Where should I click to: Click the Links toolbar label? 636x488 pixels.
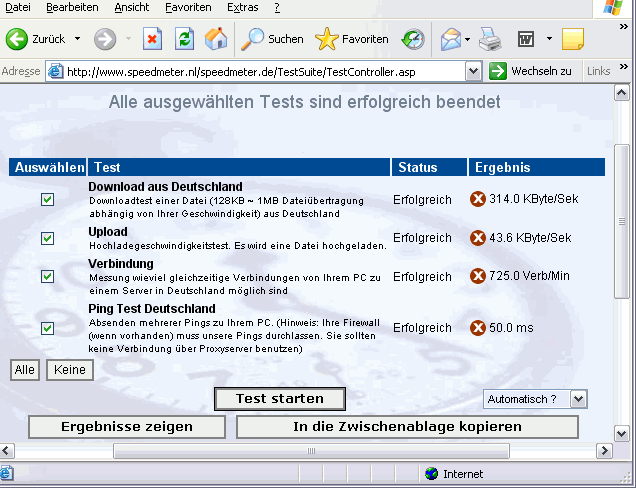click(x=598, y=71)
